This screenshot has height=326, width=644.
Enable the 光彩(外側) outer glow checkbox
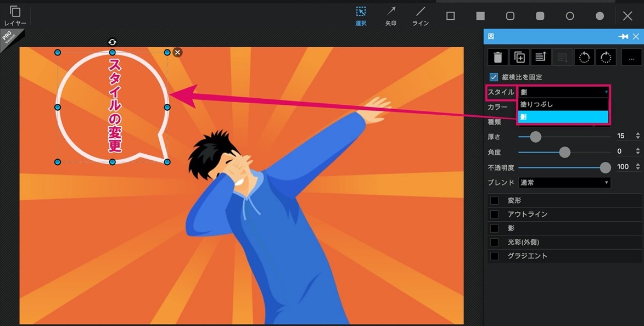[x=495, y=242]
